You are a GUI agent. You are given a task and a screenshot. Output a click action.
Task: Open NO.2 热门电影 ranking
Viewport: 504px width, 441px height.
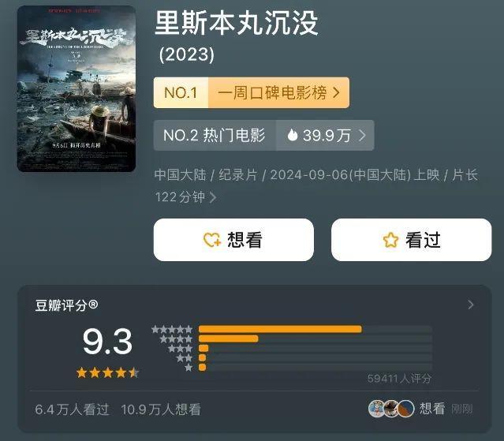[215, 136]
